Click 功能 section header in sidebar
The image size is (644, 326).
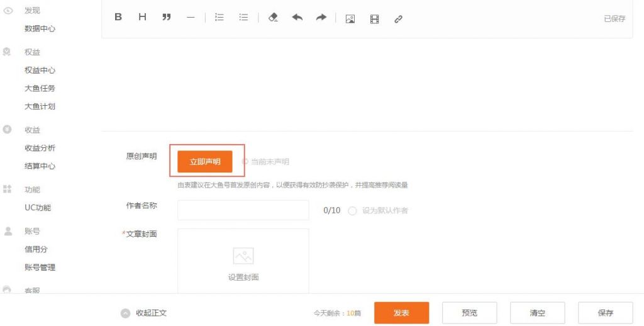click(33, 189)
